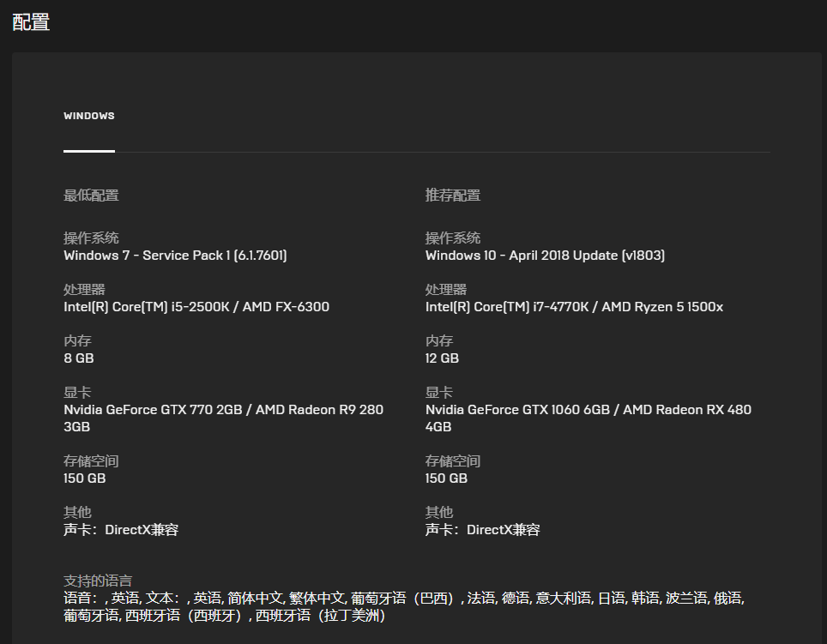Click 150 GB storage under 最低配置
Viewport: 827px width, 644px height.
pyautogui.click(x=85, y=478)
